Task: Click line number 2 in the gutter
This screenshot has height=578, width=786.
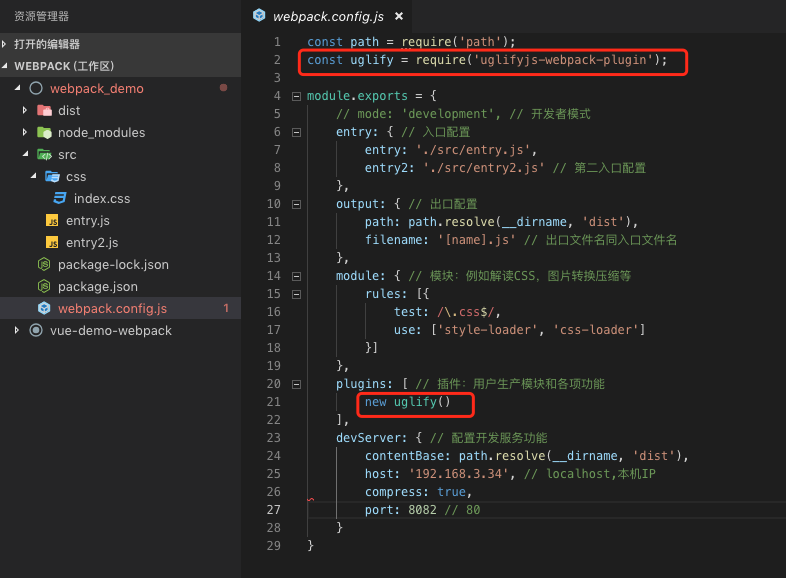Action: click(277, 60)
